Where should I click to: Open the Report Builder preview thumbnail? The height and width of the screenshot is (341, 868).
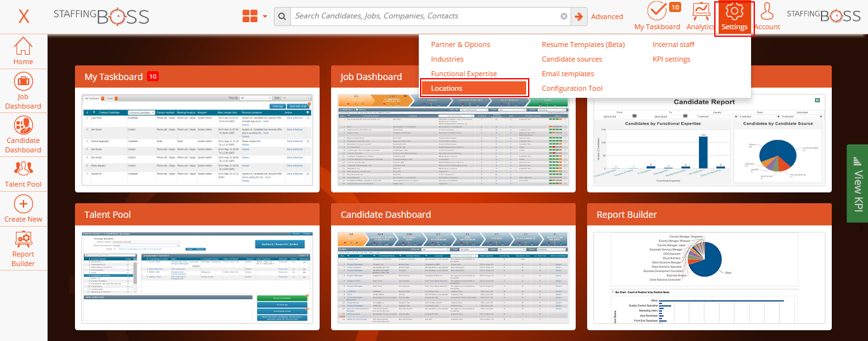tap(709, 278)
